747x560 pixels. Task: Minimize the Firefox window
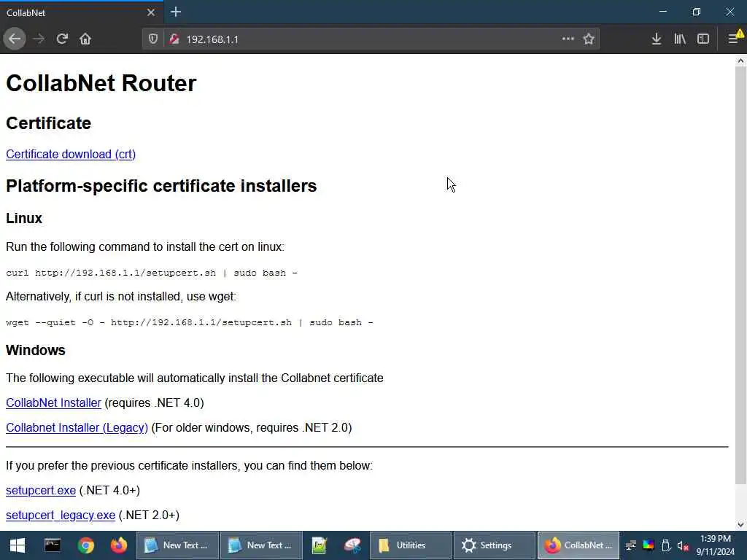tap(662, 12)
